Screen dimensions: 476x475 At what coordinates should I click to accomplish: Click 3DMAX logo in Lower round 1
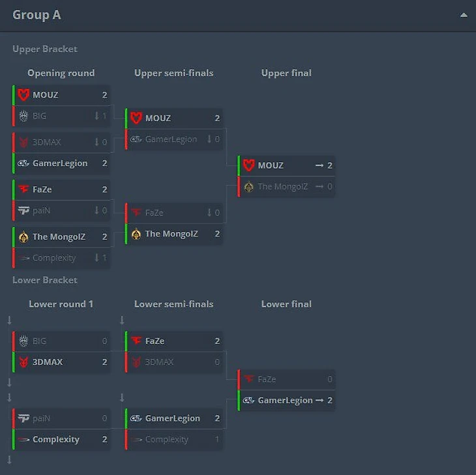(23, 362)
